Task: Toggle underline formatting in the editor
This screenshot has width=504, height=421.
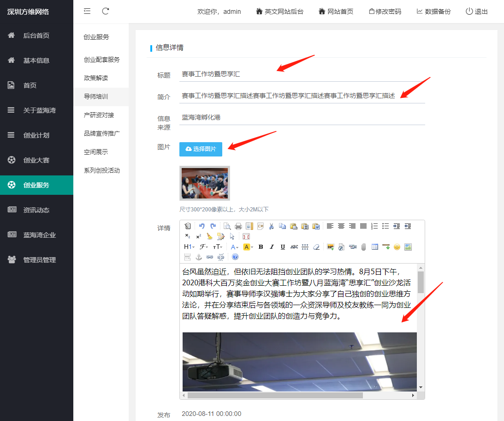Action: click(283, 247)
